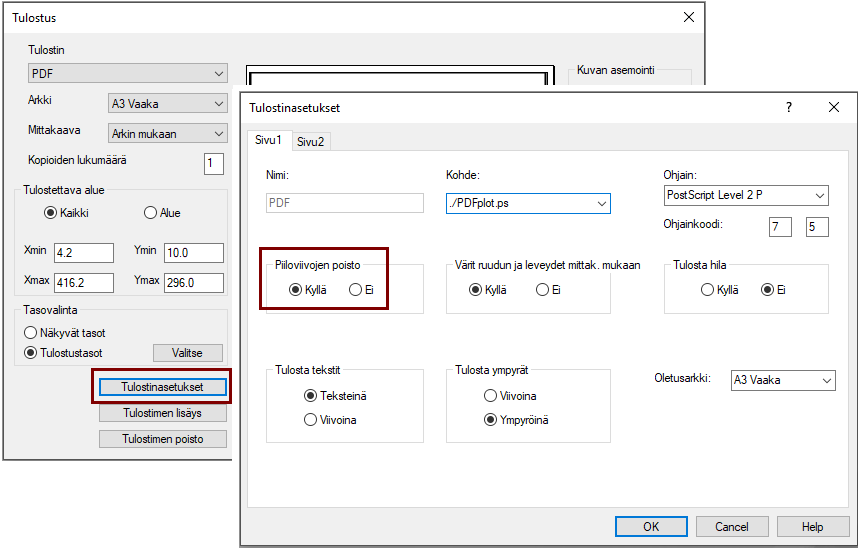The height and width of the screenshot is (548, 860).
Task: Click the Tulostimen lisäys button
Action: coord(163,413)
